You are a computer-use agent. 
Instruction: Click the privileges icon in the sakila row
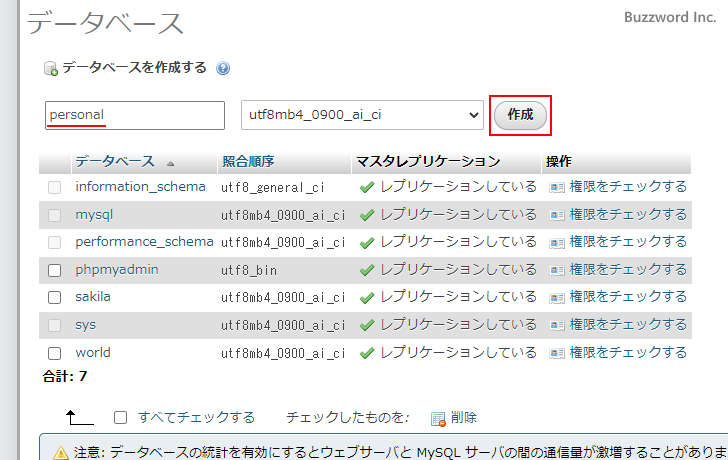coord(557,298)
